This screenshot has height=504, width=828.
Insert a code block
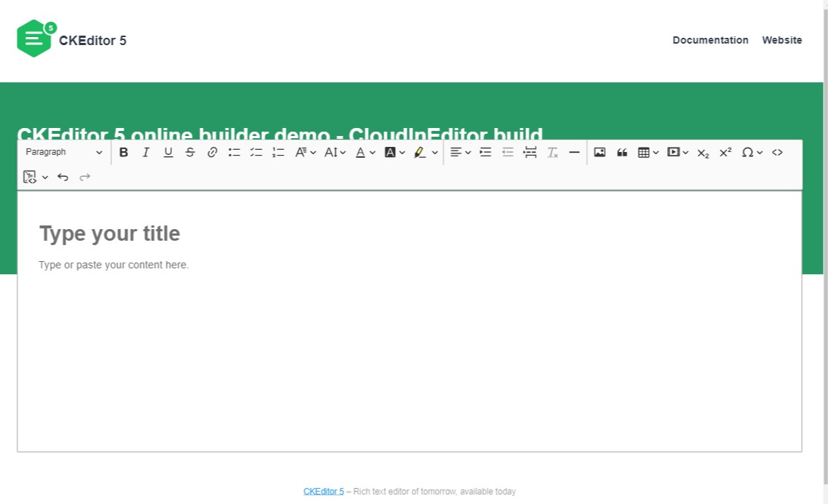[x=30, y=177]
